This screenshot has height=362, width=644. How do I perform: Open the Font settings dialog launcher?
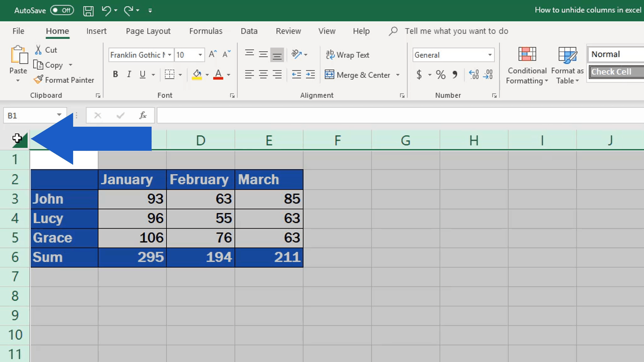click(232, 96)
